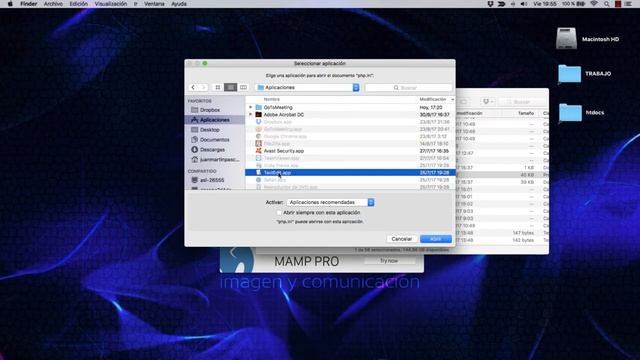Select Avast Security.app
640x360 pixels.
[350, 151]
